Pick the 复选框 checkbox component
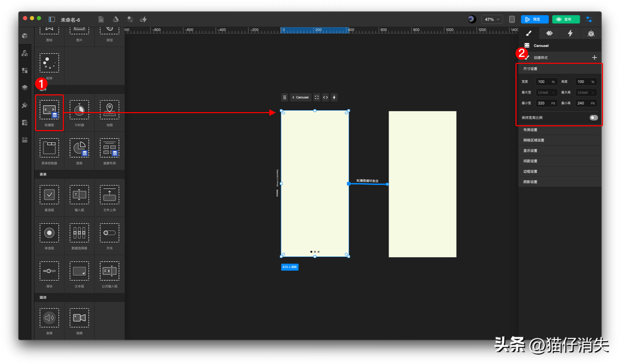Image resolution: width=620 pixels, height=364 pixels. 49,197
